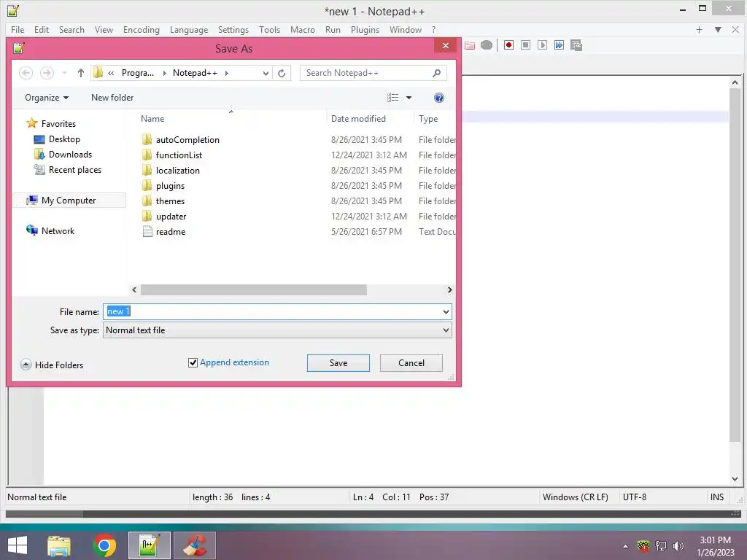Open the Settings menu
Screen dimensions: 747x560
click(x=233, y=29)
